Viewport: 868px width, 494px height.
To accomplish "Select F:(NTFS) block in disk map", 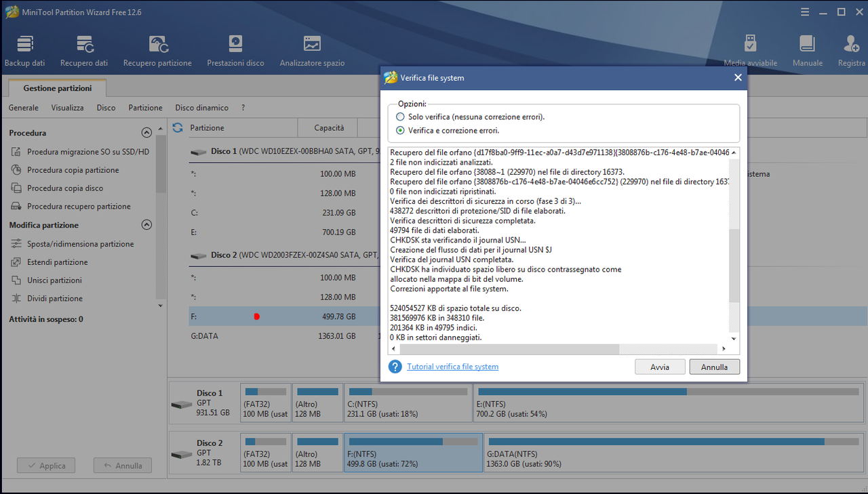I will (x=414, y=452).
